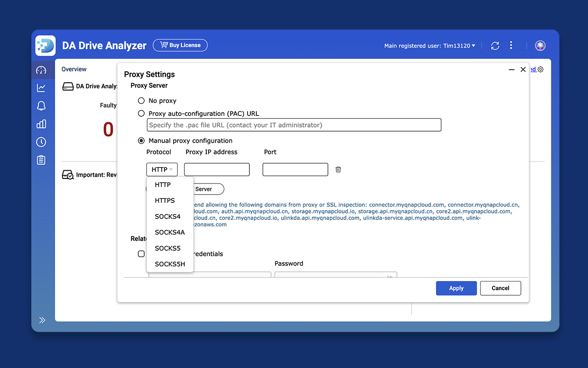Image resolution: width=588 pixels, height=368 pixels.
Task: Open the logs clipboard icon
Action: tap(41, 160)
